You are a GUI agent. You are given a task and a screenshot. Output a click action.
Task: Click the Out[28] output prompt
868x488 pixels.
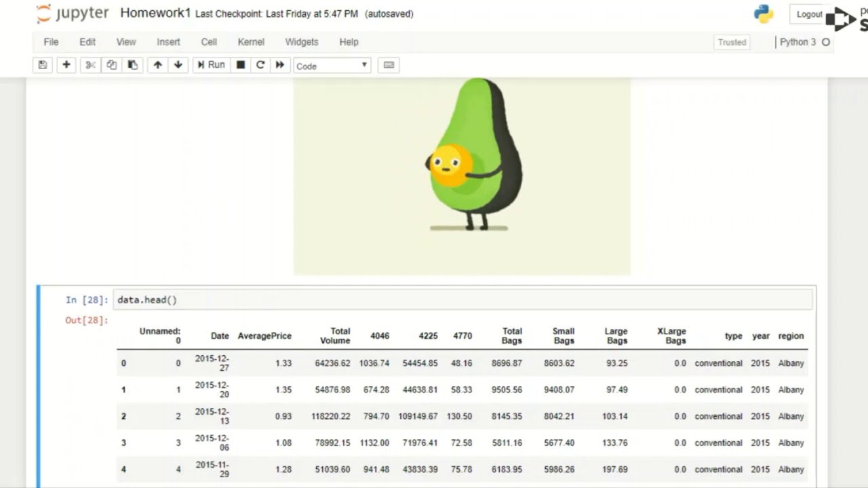(87, 320)
